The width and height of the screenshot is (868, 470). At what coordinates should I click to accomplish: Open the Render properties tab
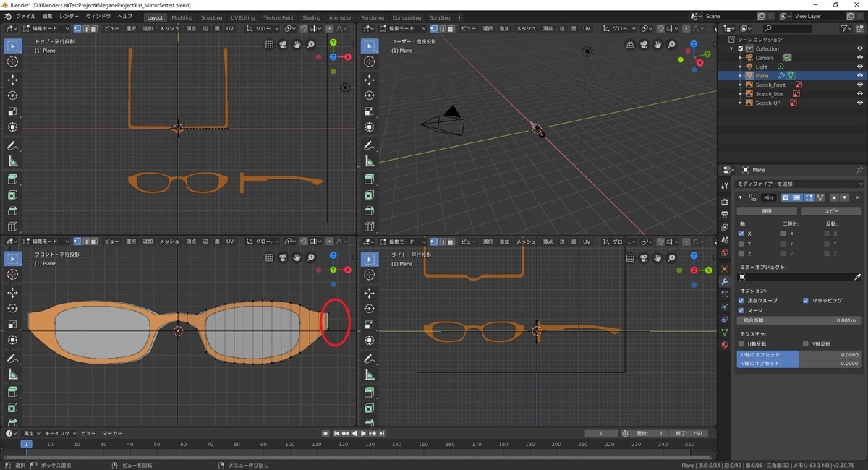pyautogui.click(x=725, y=201)
